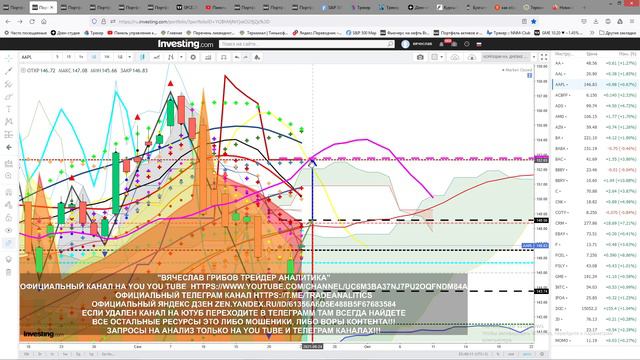The image size is (640, 360).
Task: Open the candlestick chart style selector
Action: click(x=142, y=57)
